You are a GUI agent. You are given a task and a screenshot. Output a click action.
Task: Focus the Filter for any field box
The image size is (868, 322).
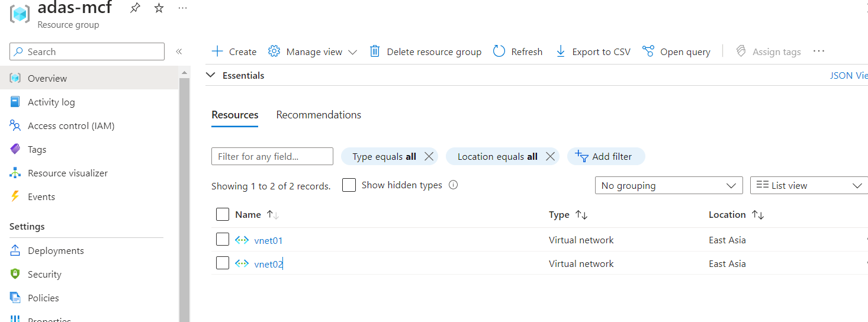[x=272, y=156]
